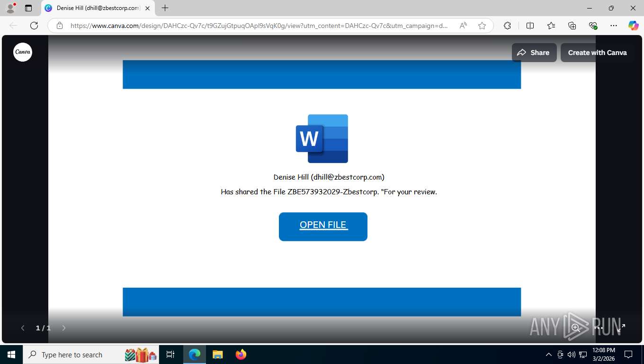Click the Word document icon
Image resolution: width=644 pixels, height=364 pixels.
click(x=322, y=138)
